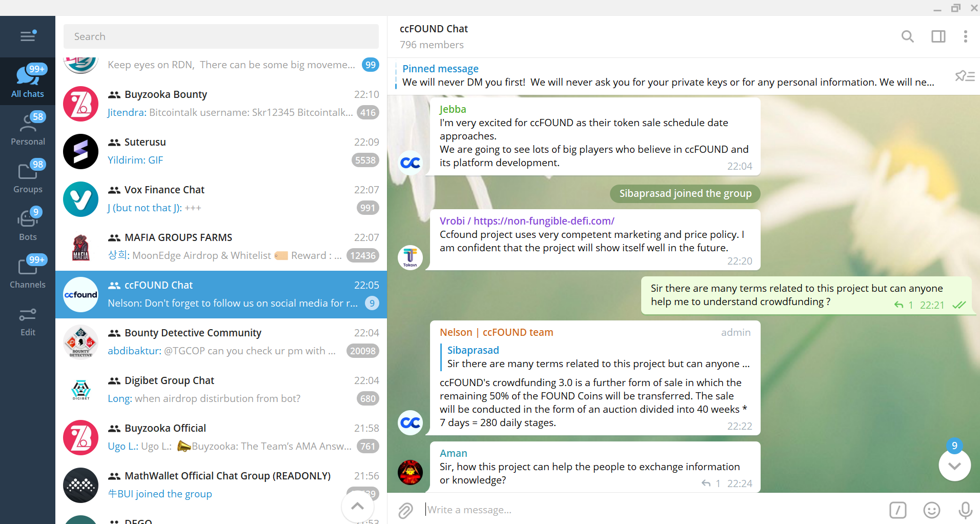Open the emoji picker
The width and height of the screenshot is (980, 524).
(x=931, y=510)
